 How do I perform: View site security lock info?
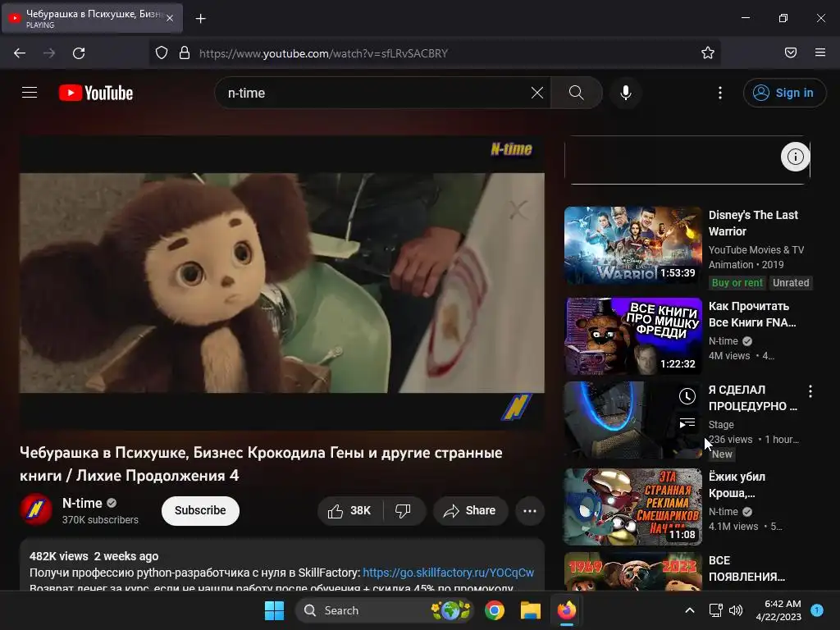(x=185, y=52)
